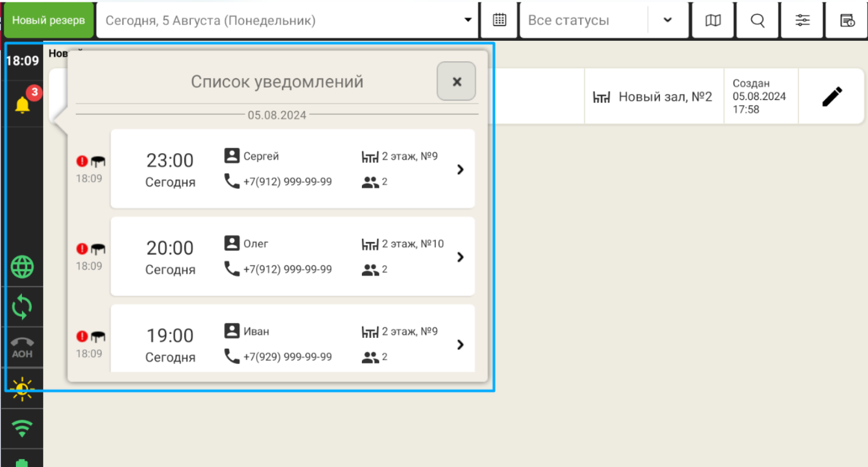Click the notification bell icon
The image size is (868, 467).
[x=22, y=105]
